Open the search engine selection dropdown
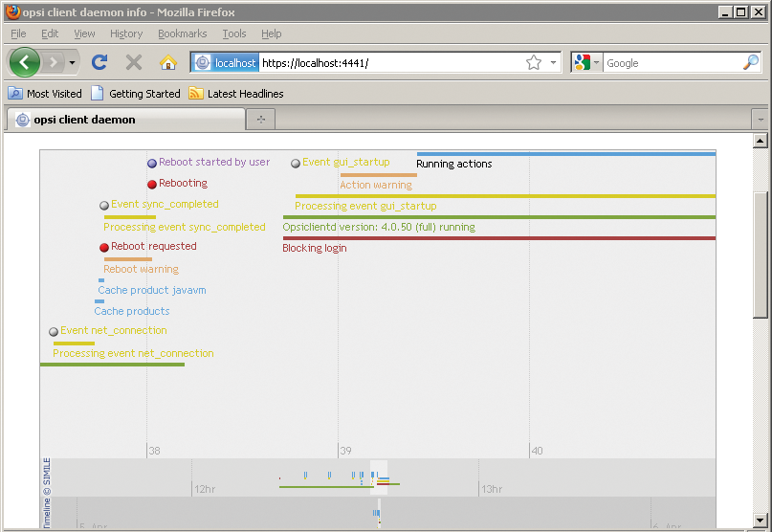Screen dimensions: 772x532 (x=586, y=62)
